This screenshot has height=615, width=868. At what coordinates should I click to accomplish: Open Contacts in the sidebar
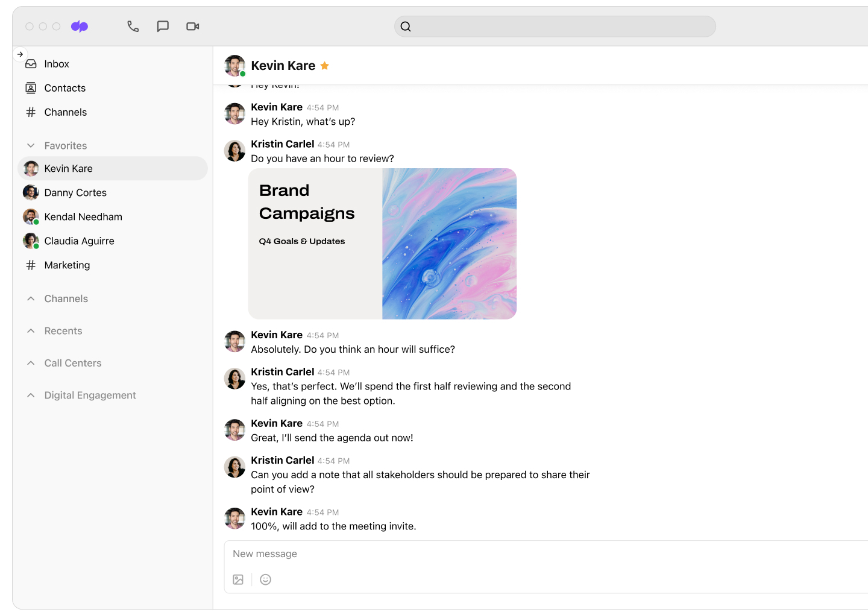pyautogui.click(x=64, y=87)
